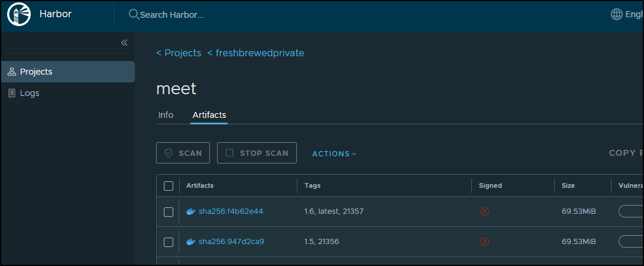Open artifact sha256:947d2ca9

point(231,242)
